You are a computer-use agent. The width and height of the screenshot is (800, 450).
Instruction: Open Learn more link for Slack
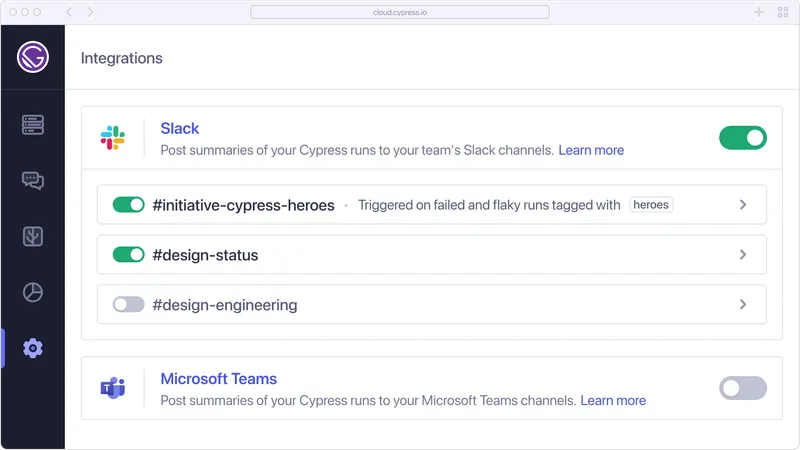click(591, 150)
